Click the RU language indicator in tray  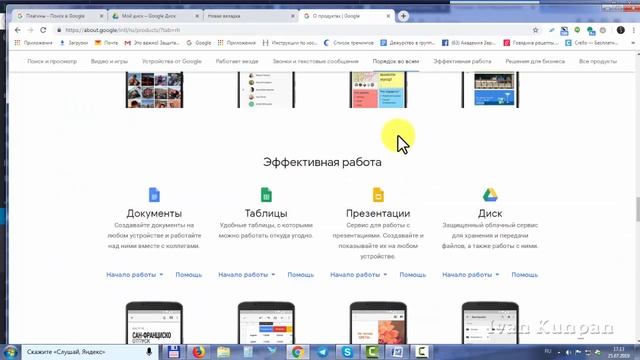[x=548, y=351]
